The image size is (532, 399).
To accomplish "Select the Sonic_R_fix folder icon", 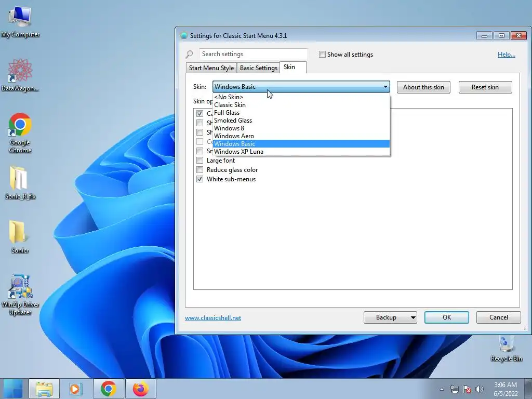I will (20, 182).
